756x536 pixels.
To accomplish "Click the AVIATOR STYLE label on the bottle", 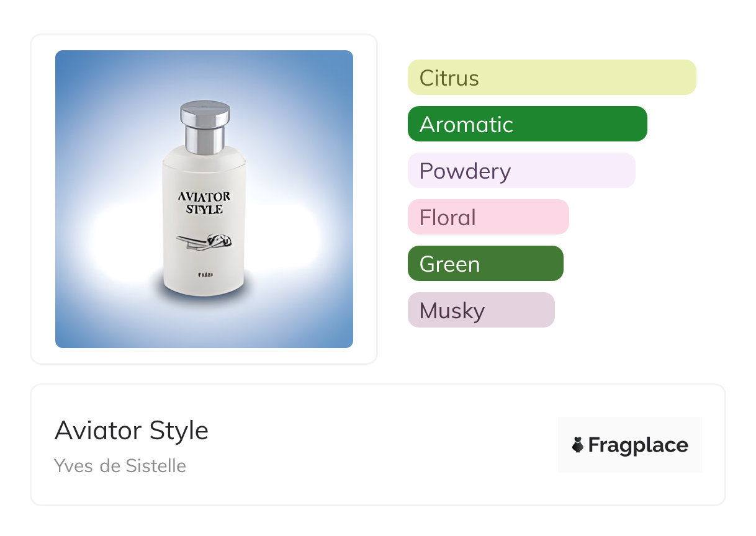I will pyautogui.click(x=204, y=203).
